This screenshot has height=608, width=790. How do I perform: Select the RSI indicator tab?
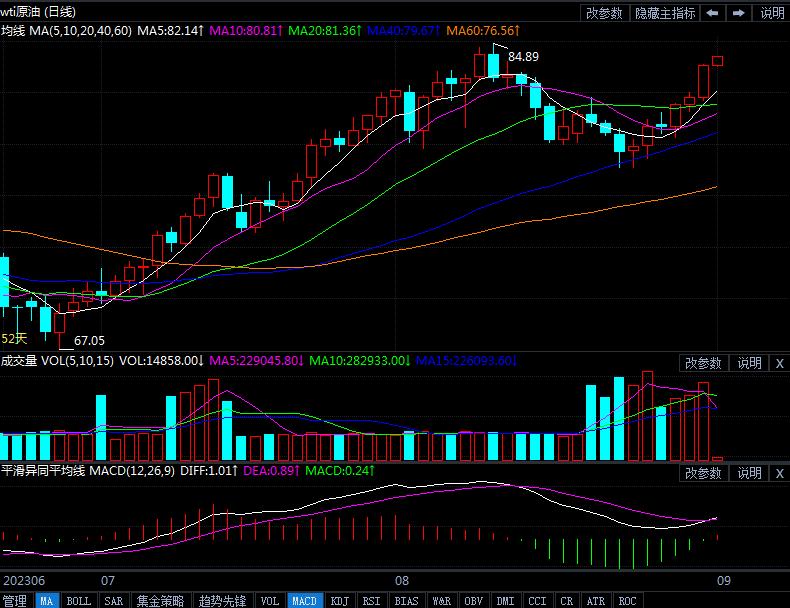pos(371,601)
